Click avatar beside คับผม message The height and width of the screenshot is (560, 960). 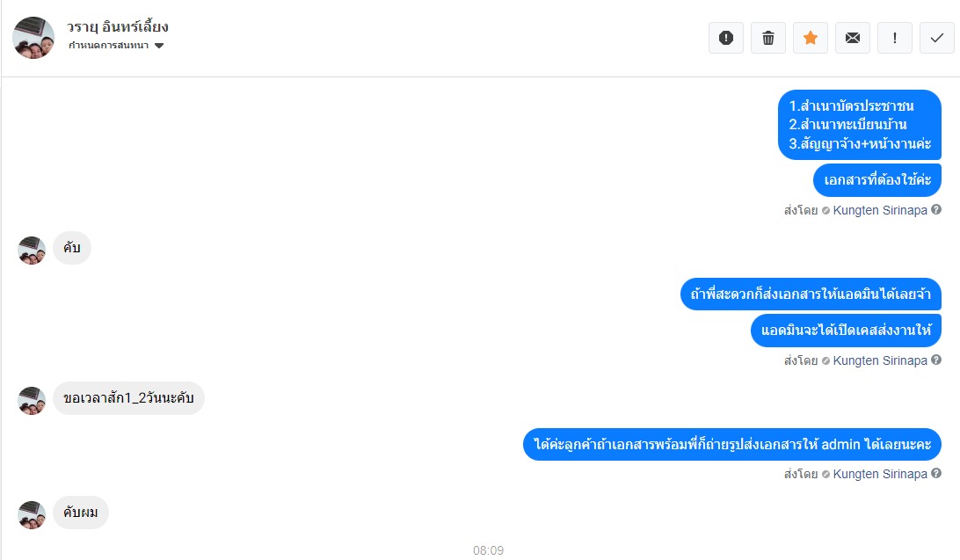coord(32,514)
